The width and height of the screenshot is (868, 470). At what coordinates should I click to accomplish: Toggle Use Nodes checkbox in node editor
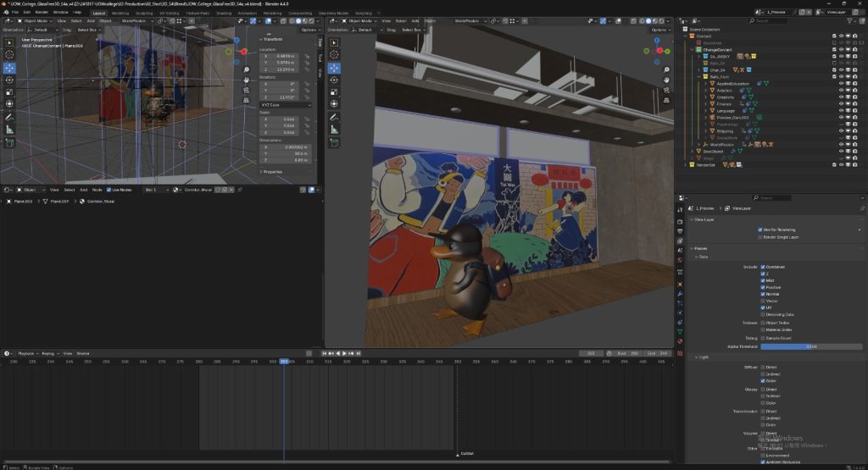point(109,190)
